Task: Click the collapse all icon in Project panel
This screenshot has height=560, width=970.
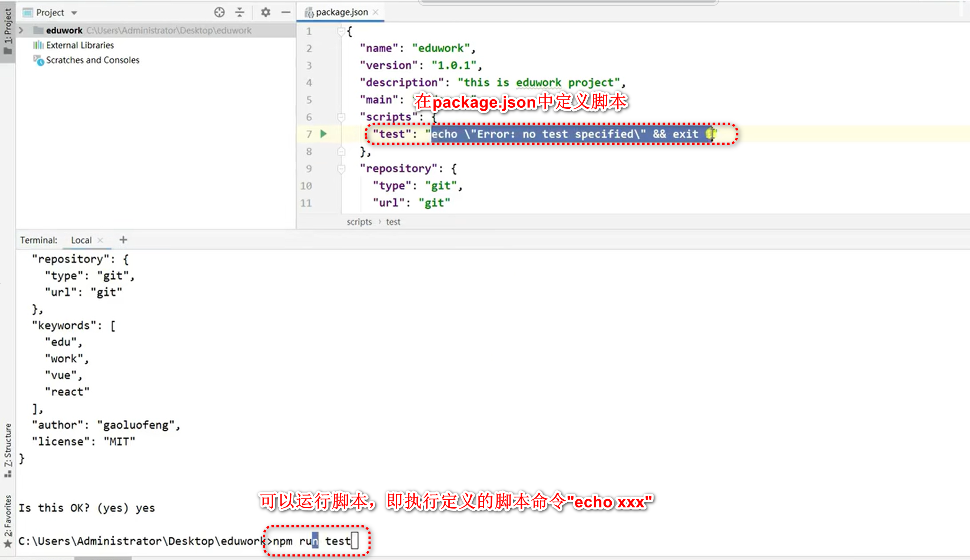Action: pyautogui.click(x=239, y=12)
